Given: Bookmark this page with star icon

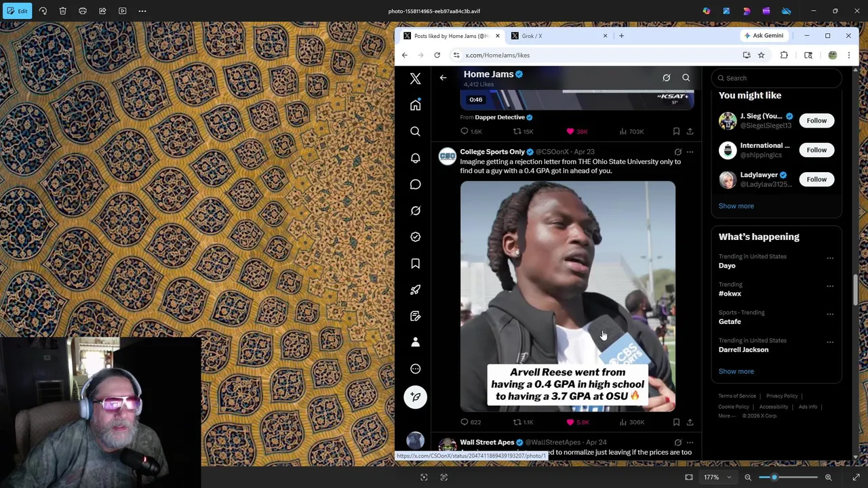Looking at the screenshot, I should [761, 55].
